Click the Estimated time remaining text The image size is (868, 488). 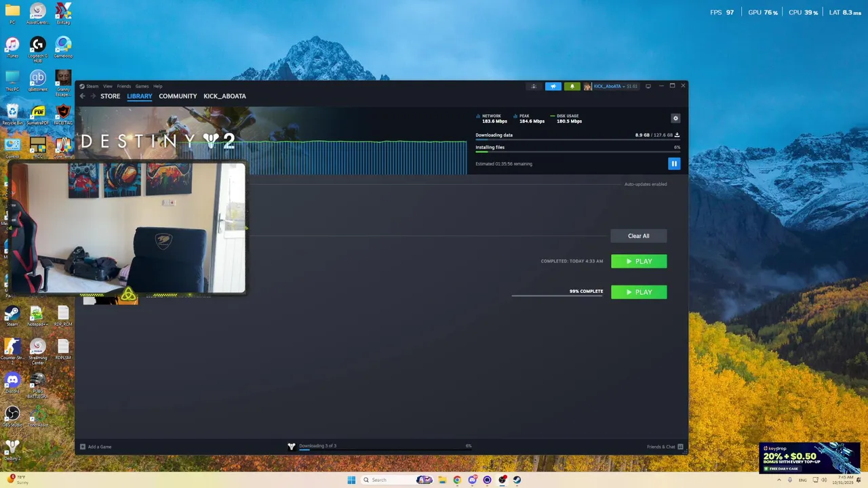pos(504,163)
